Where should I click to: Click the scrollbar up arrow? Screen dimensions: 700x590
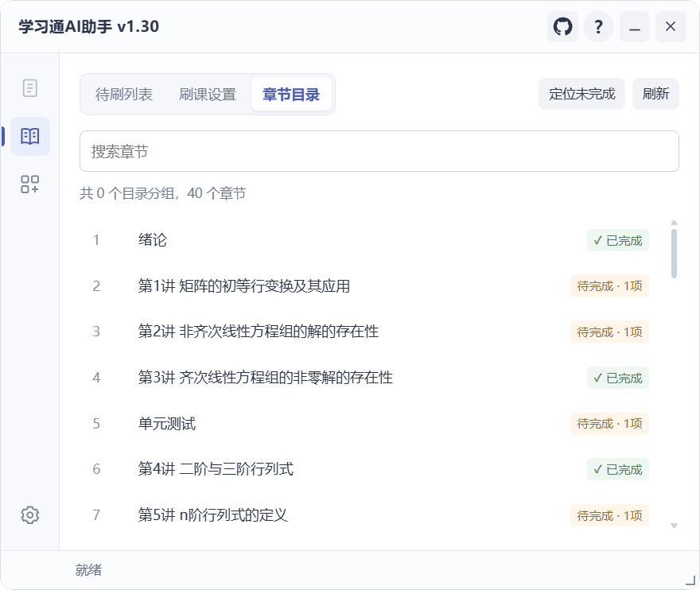[x=674, y=223]
